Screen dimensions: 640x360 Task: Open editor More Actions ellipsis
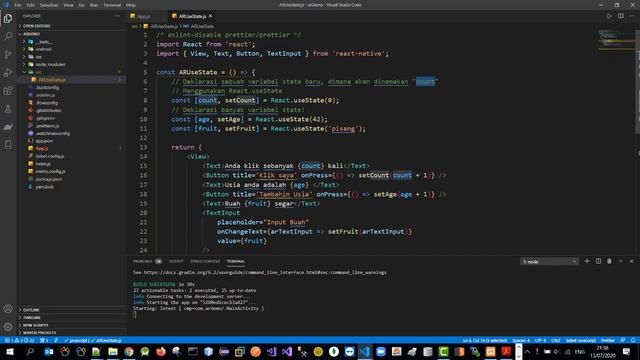pyautogui.click(x=632, y=16)
